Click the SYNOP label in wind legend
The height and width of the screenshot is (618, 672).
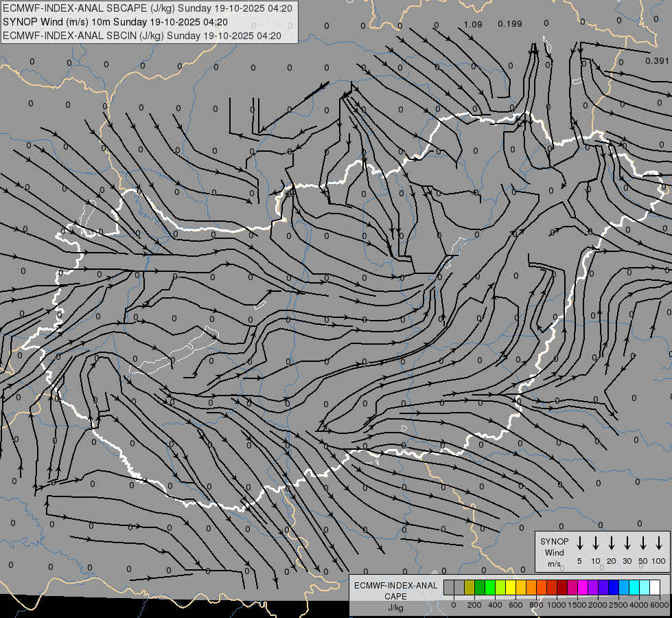coord(554,541)
